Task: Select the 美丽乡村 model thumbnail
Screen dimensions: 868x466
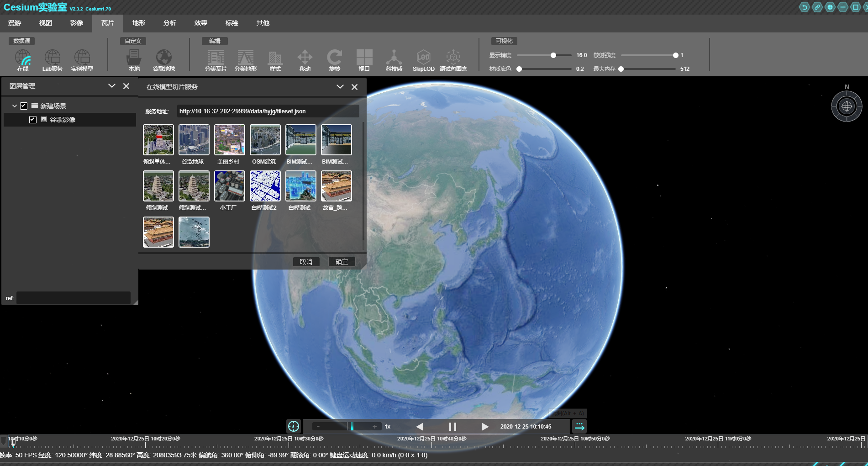Action: [x=229, y=140]
